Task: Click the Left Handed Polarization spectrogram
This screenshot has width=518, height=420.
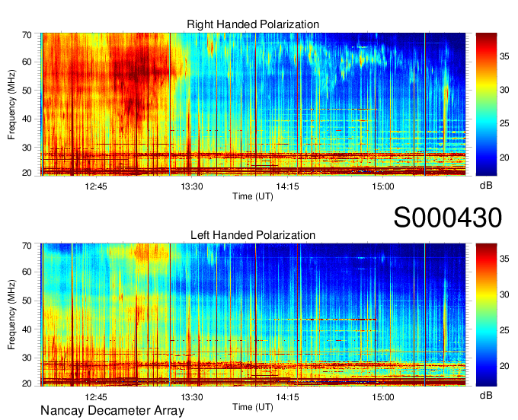Action: (x=253, y=315)
